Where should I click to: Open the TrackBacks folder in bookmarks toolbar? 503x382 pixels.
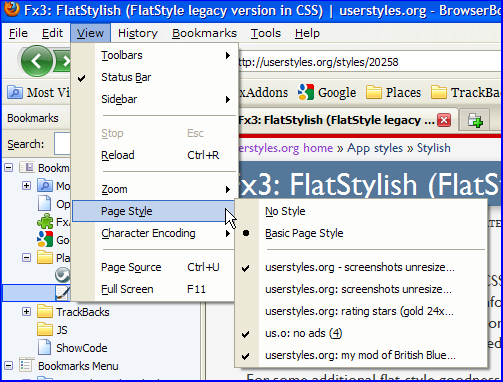(x=466, y=92)
